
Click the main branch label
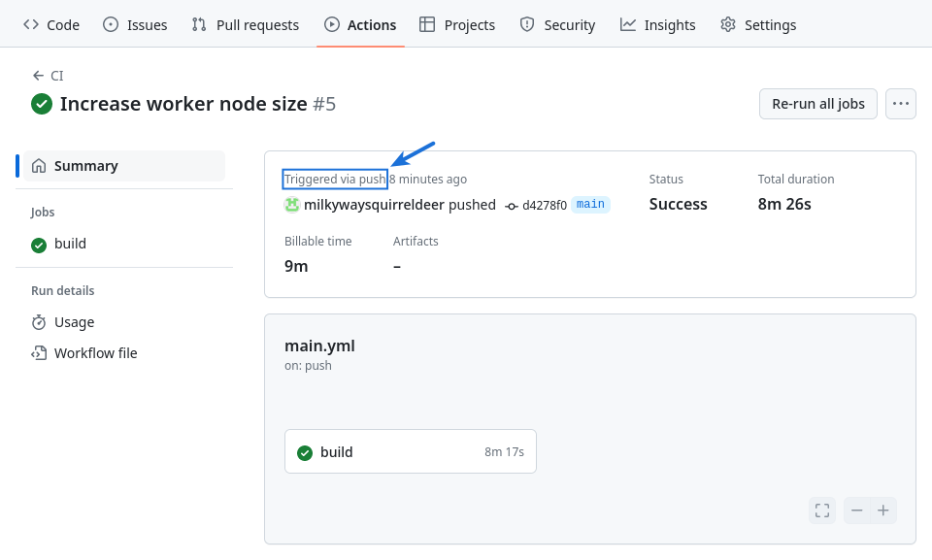590,205
